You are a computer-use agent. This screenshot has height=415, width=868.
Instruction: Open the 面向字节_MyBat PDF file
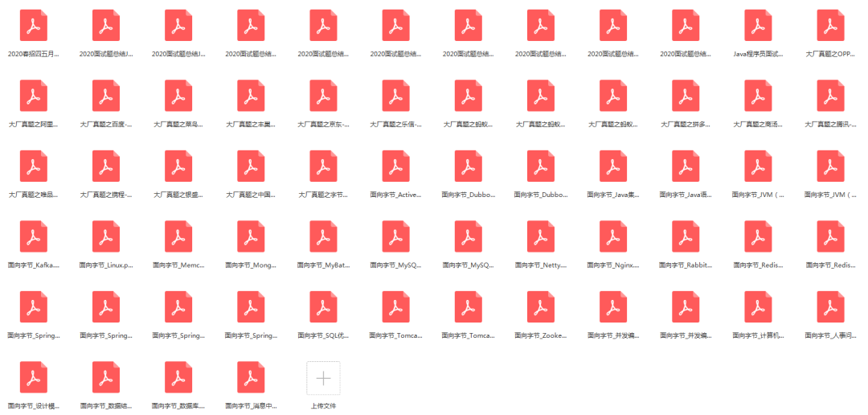point(324,236)
